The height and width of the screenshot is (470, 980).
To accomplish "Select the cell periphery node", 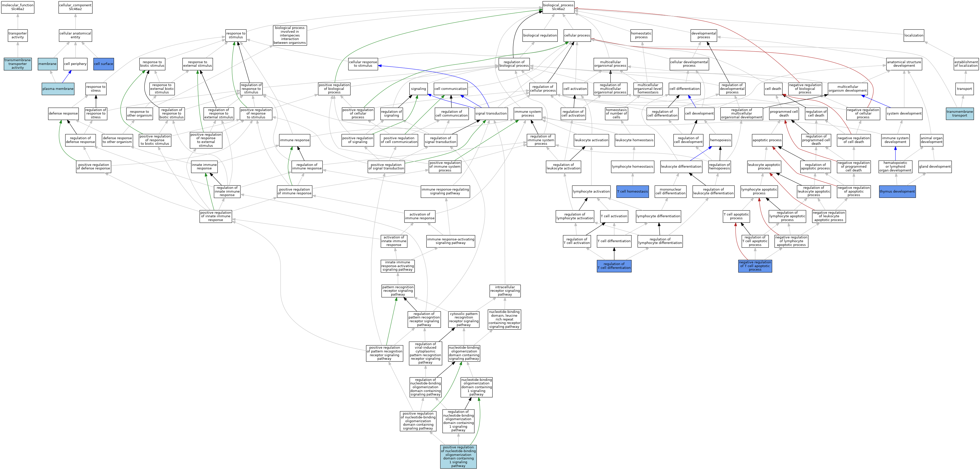I will point(75,64).
